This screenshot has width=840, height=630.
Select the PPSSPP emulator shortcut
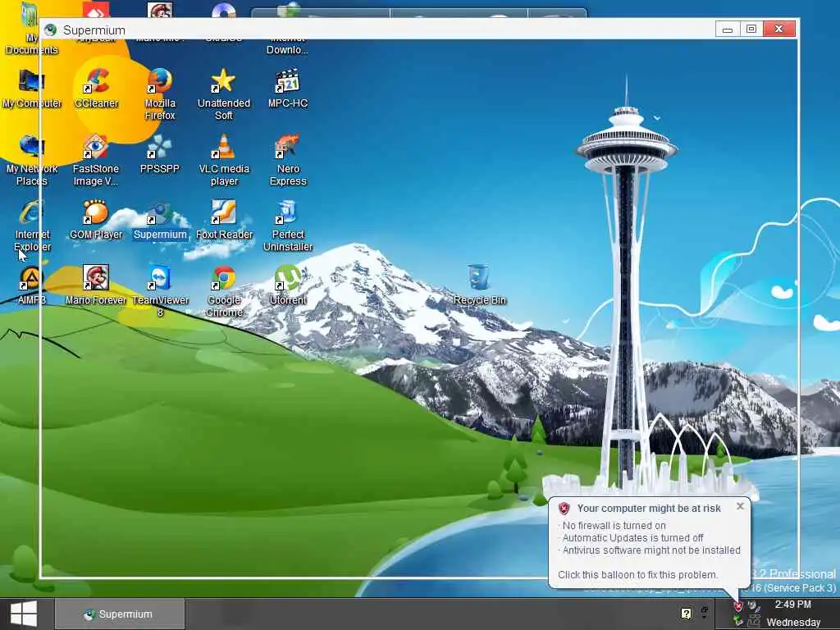click(x=160, y=153)
